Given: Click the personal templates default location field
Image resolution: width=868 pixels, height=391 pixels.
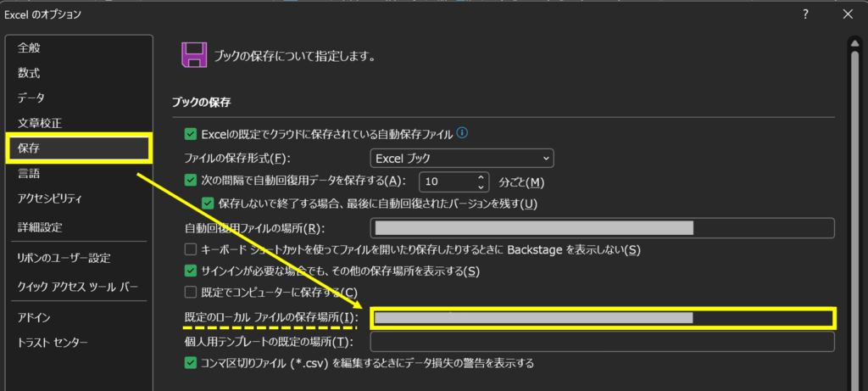Looking at the screenshot, I should (602, 341).
